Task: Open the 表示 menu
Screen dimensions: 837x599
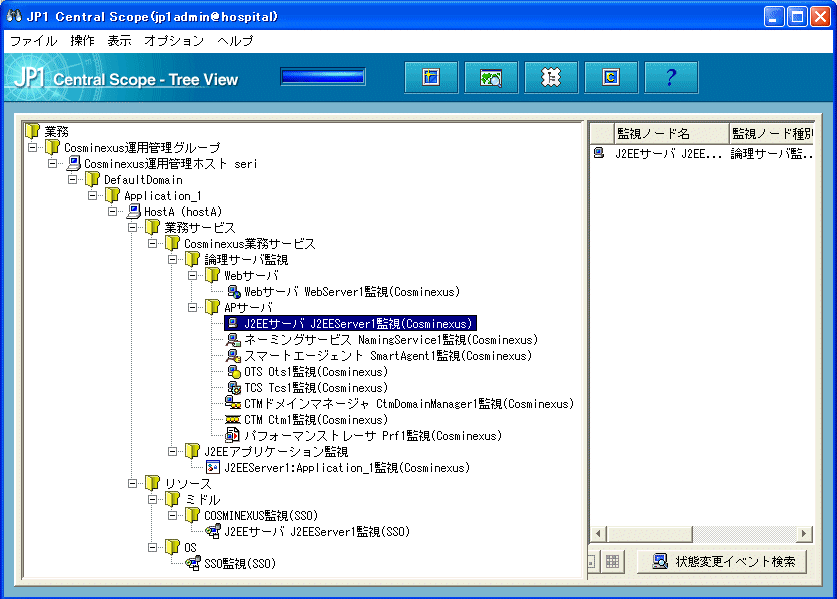Action: tap(119, 41)
